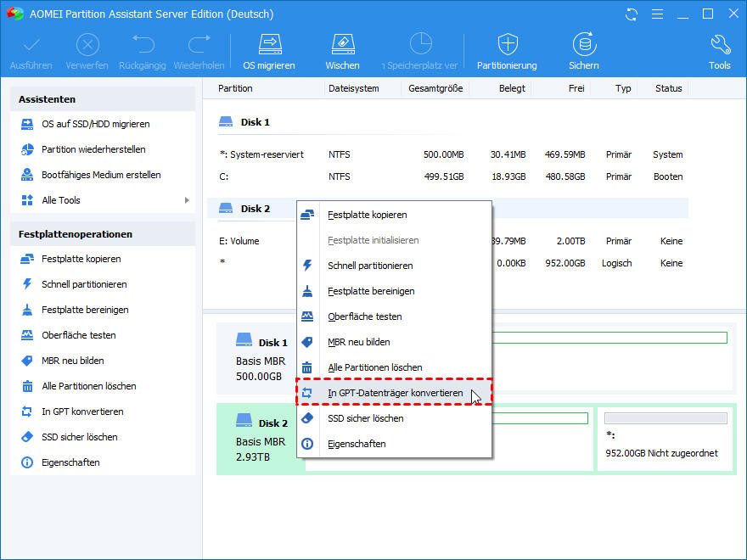Screen dimensions: 747x560
Task: Click the Typ column header
Action: click(623, 88)
